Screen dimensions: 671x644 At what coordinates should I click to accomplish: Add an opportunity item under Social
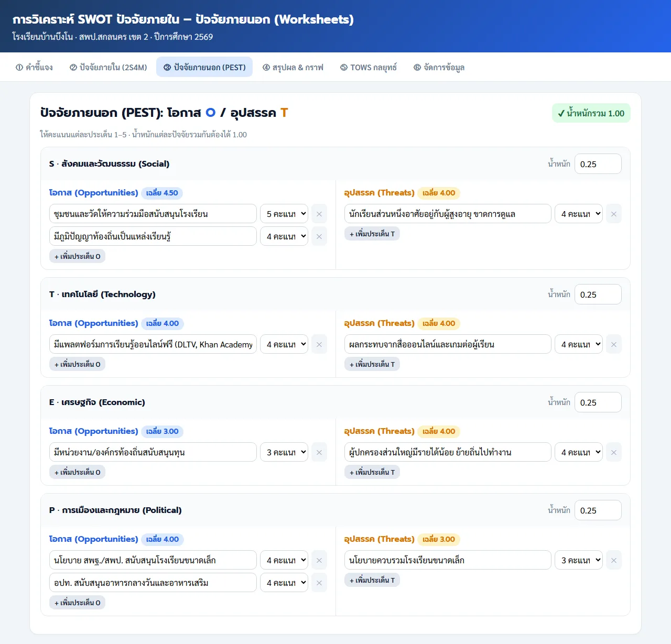(x=77, y=256)
